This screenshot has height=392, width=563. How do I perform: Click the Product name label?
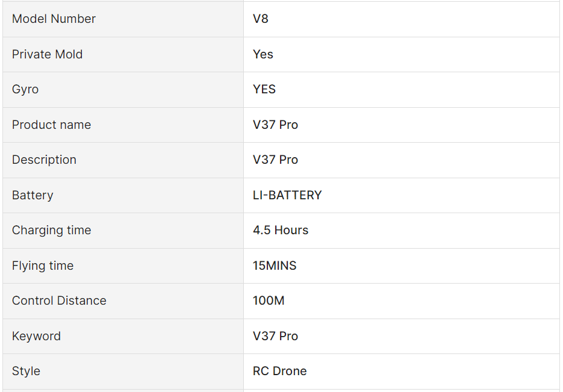click(x=51, y=125)
